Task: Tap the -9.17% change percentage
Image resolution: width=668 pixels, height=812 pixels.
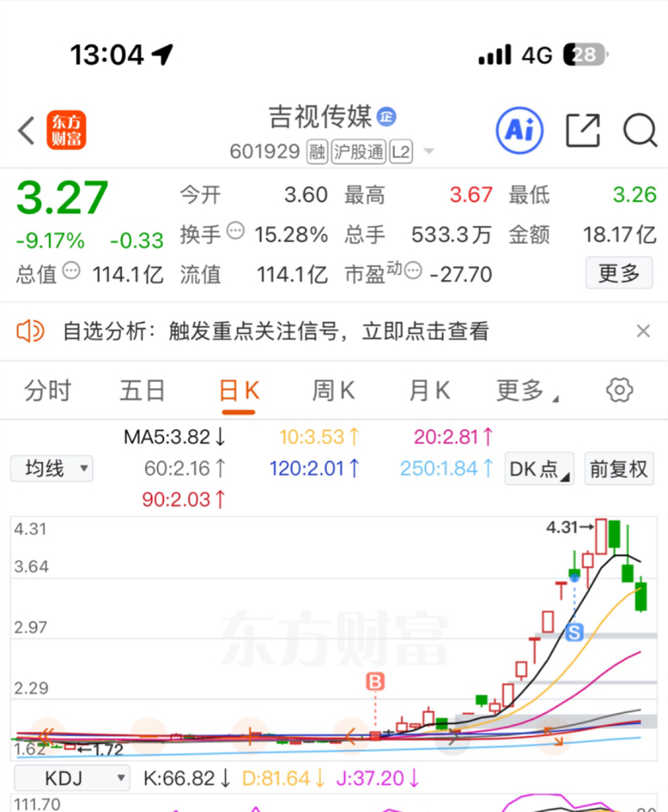Action: 50,241
